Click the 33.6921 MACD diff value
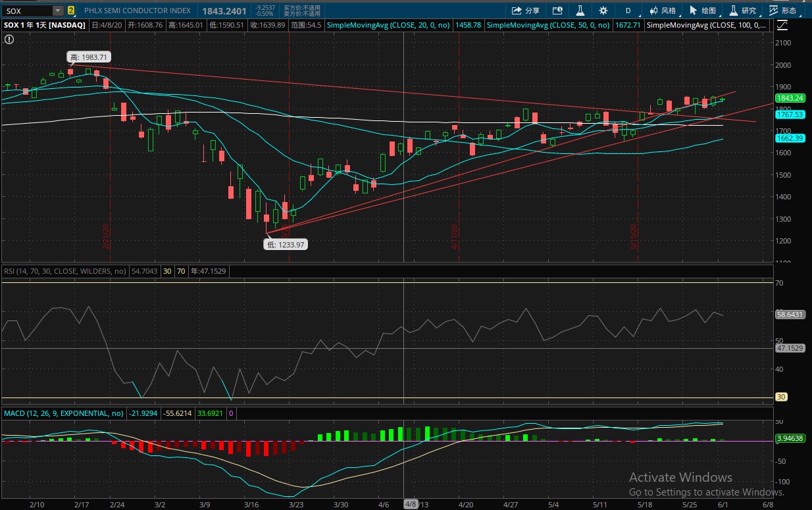 click(211, 413)
